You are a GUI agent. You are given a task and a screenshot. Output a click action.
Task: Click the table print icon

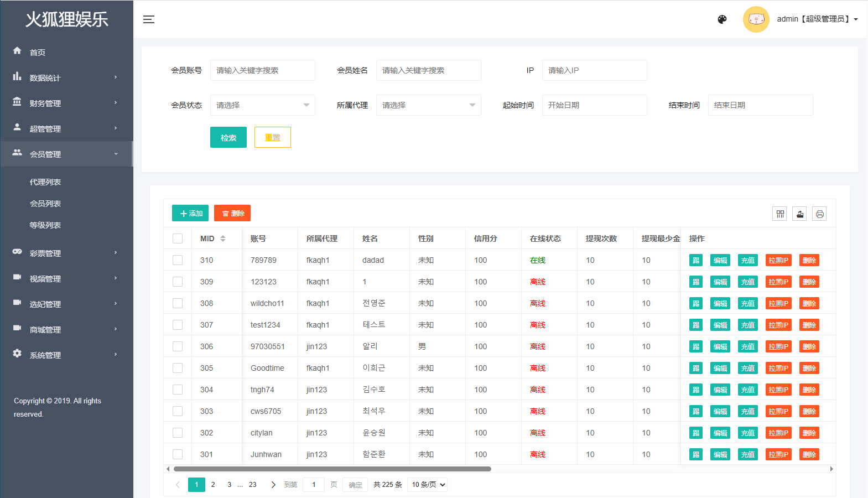[x=819, y=214]
